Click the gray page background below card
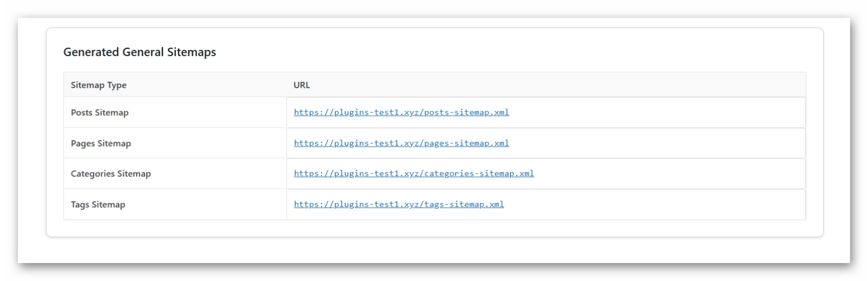Viewport: 868px width, 281px height. coord(433,251)
